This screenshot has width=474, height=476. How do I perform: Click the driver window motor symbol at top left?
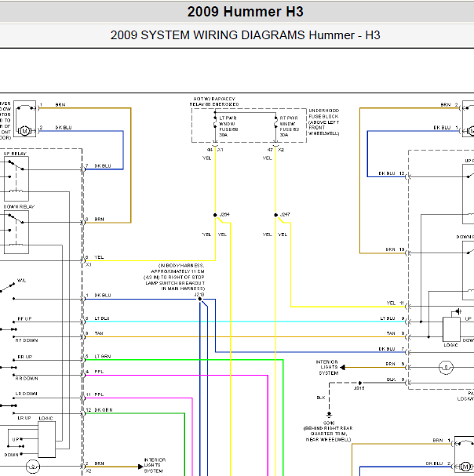pyautogui.click(x=24, y=131)
